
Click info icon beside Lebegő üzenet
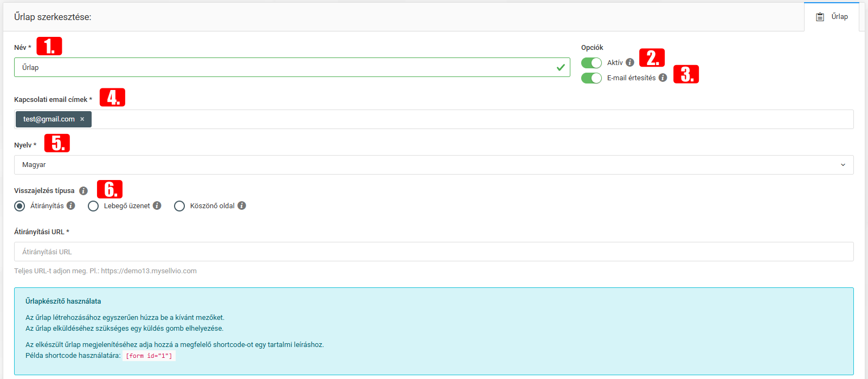pos(157,205)
